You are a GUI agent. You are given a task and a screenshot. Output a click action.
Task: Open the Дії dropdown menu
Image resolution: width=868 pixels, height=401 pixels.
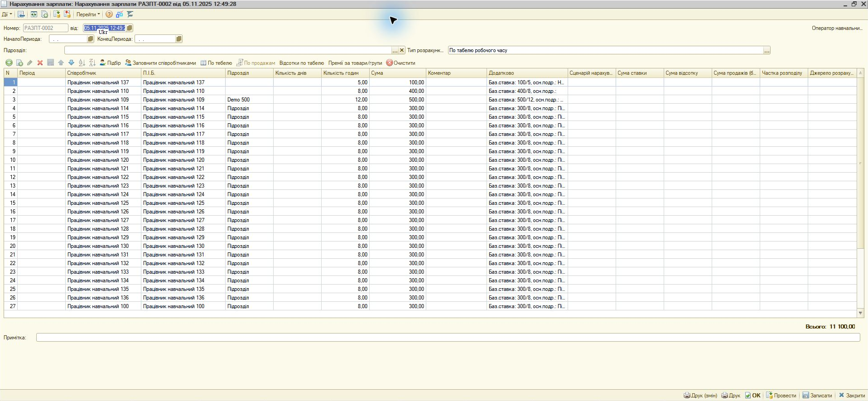(7, 14)
